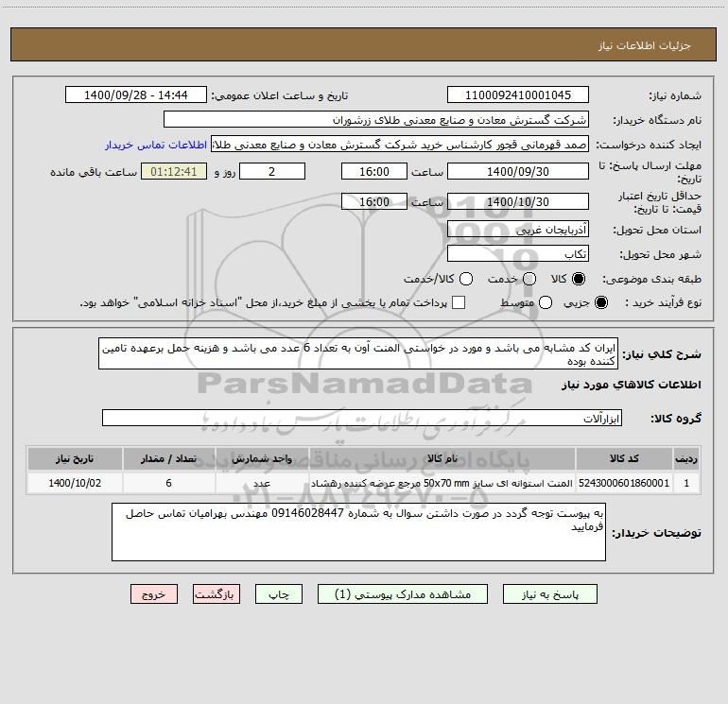Screen dimensions: 728x704
Task: Click the buyer name field شرکت گسترش معادن
Action: pos(376,119)
